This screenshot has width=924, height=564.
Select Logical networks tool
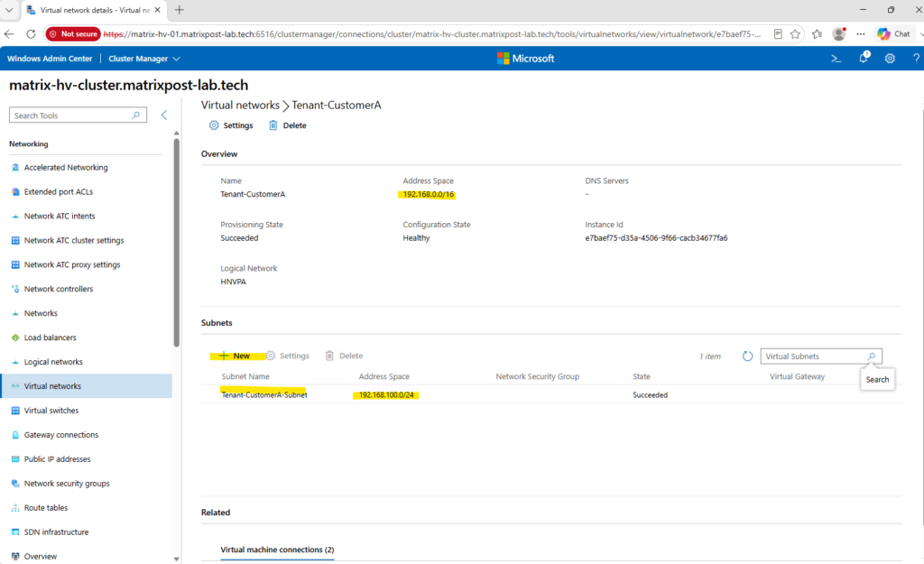pyautogui.click(x=53, y=362)
